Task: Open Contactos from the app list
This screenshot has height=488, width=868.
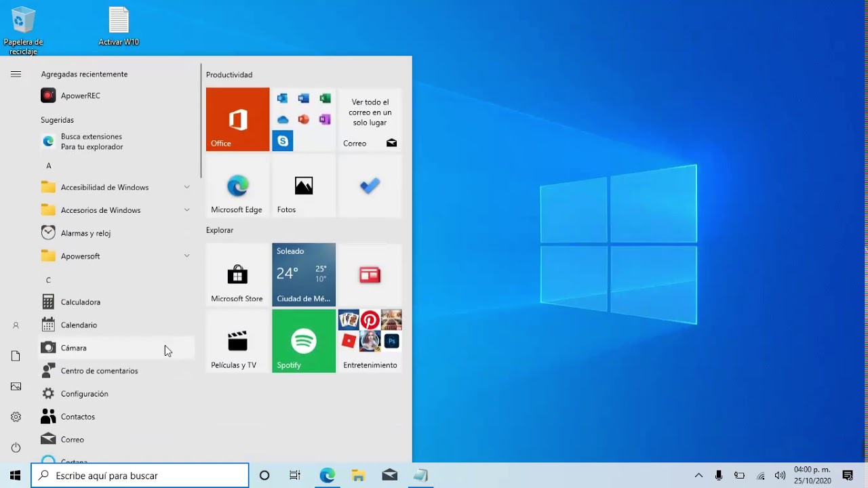Action: (117, 417)
